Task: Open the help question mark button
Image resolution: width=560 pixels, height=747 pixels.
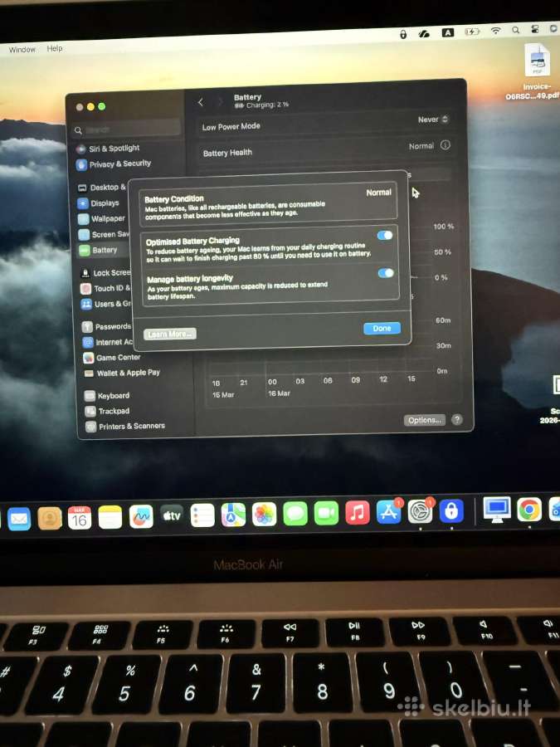Action: (457, 419)
